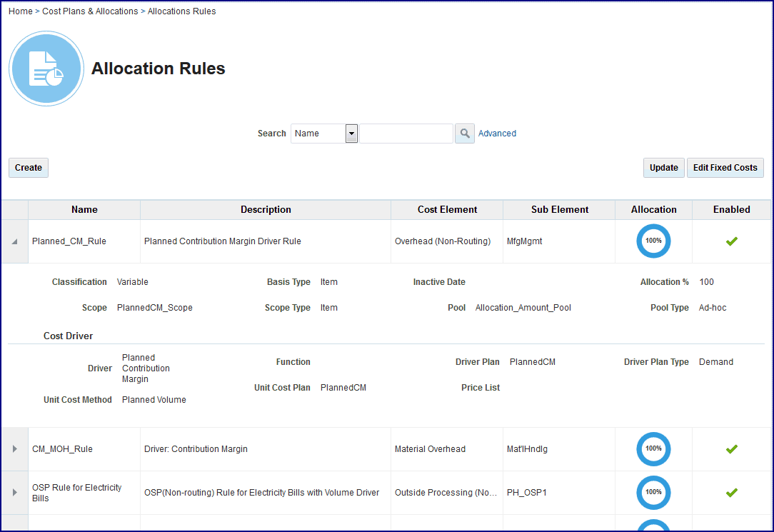This screenshot has height=532, width=774.
Task: Go to Home breadcrumb
Action: (20, 11)
